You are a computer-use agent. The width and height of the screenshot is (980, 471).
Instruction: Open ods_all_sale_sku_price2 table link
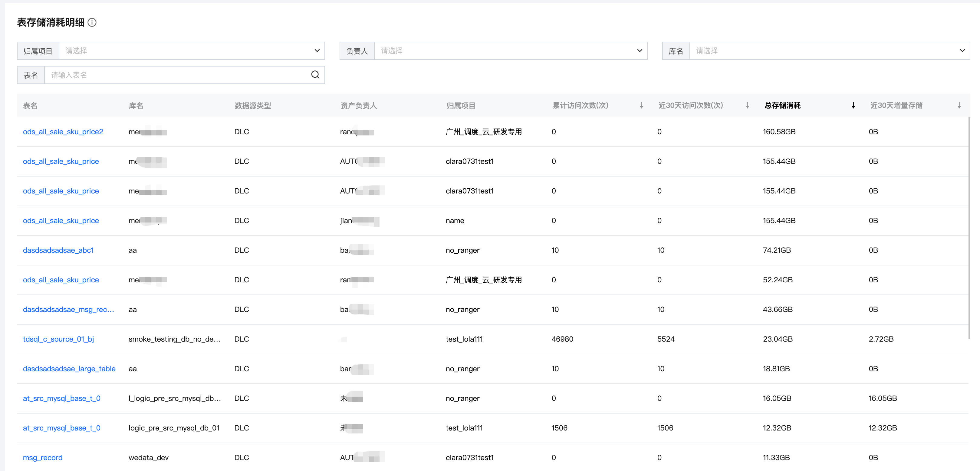click(x=63, y=132)
